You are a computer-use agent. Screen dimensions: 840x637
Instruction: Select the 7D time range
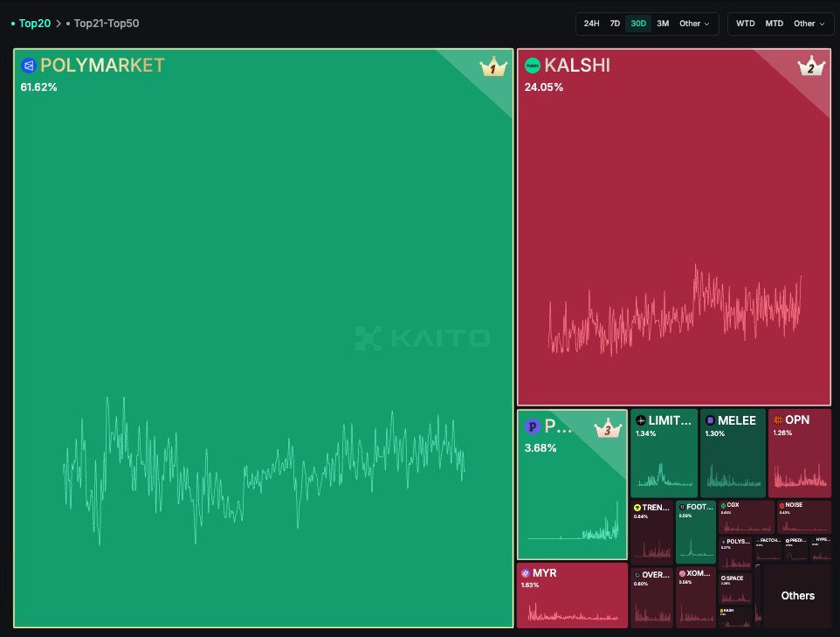tap(615, 24)
